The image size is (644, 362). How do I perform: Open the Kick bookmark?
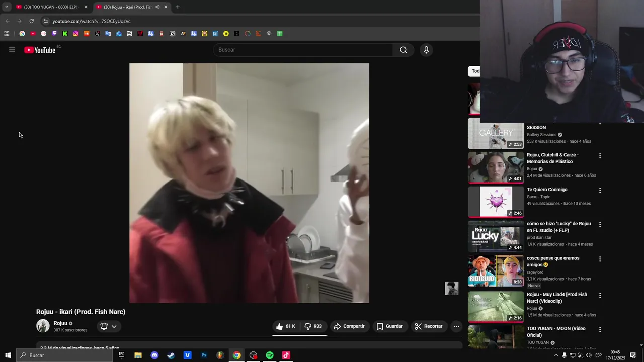[65, 34]
